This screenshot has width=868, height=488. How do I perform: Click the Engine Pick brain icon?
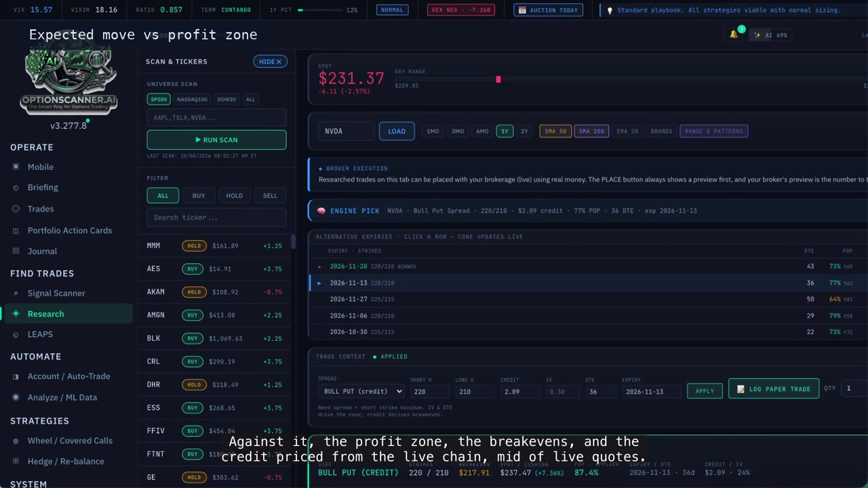[x=321, y=211]
